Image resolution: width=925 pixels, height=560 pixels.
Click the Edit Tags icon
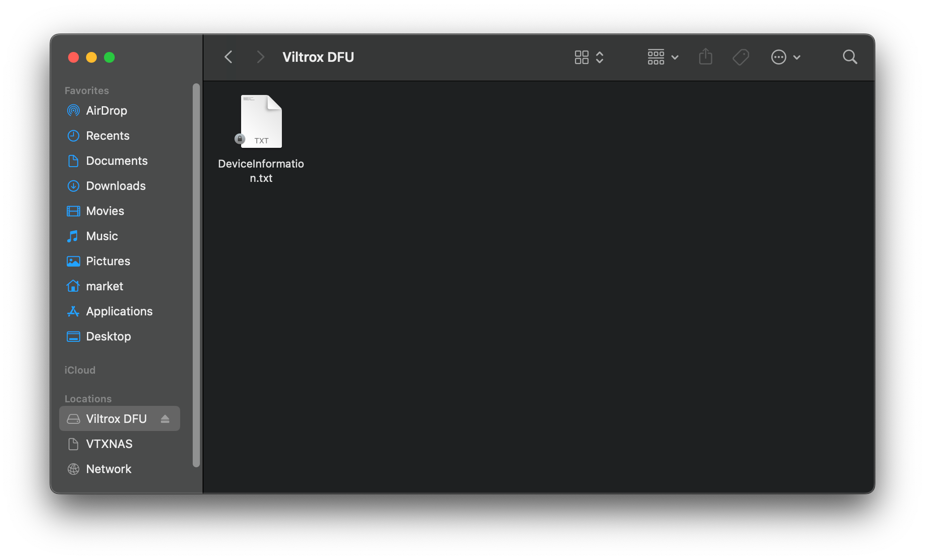pos(741,57)
